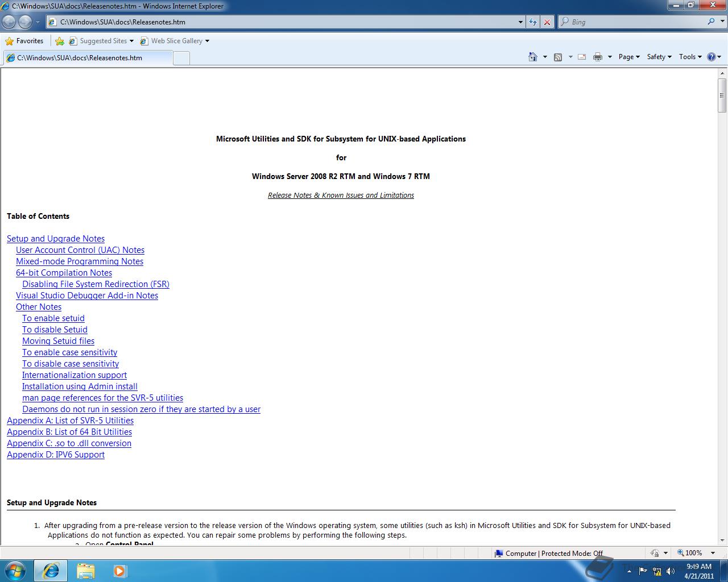The height and width of the screenshot is (582, 728).
Task: Open To disable case sensitivity link
Action: pos(71,364)
